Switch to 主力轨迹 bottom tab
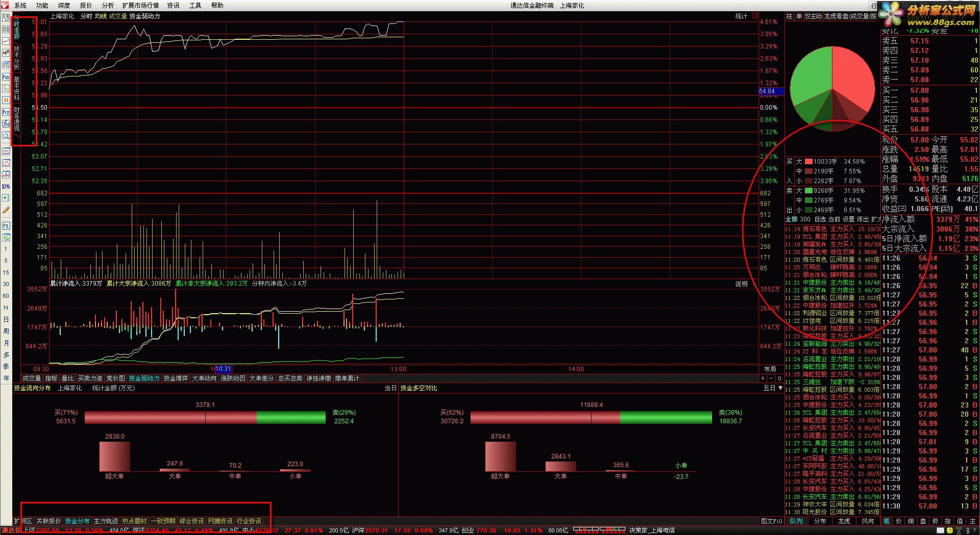980x535 pixels. click(x=106, y=521)
